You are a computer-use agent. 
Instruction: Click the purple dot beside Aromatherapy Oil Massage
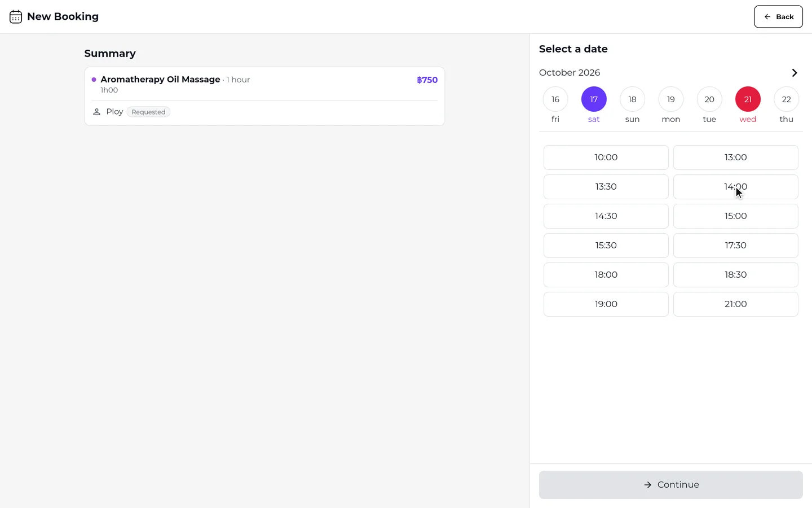[94, 80]
